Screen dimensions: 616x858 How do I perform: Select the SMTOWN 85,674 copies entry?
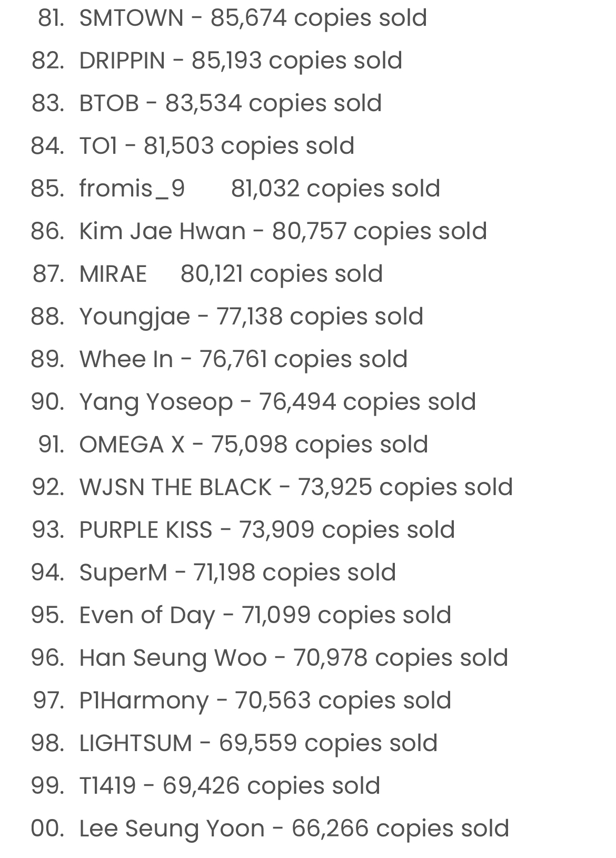pos(232,18)
